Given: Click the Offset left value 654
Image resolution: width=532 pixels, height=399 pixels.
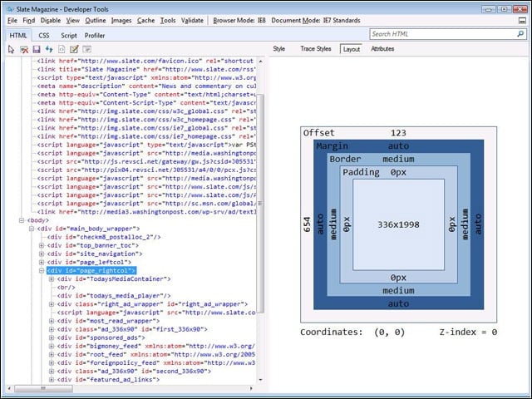Looking at the screenshot, I should (307, 224).
